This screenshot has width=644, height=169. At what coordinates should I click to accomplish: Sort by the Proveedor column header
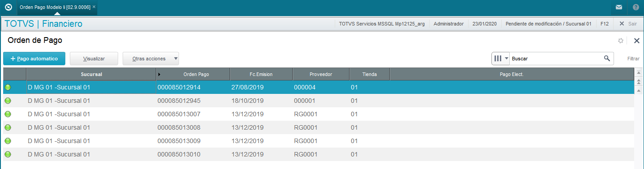coord(321,74)
